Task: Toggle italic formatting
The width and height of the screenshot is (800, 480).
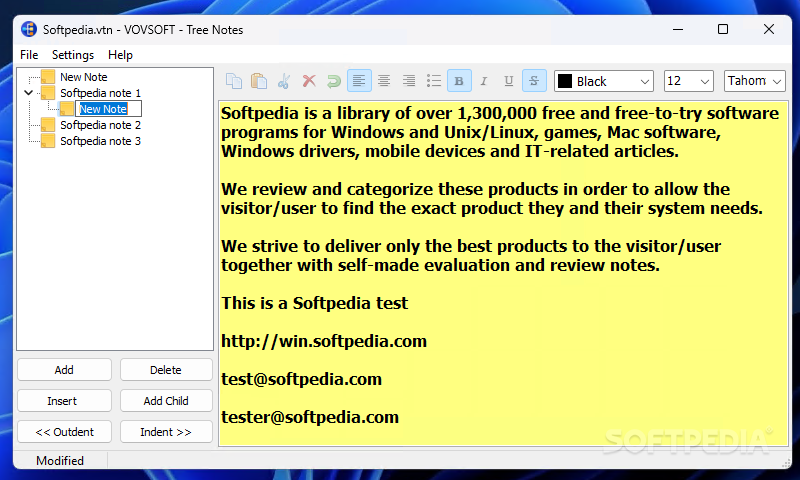Action: pyautogui.click(x=484, y=81)
